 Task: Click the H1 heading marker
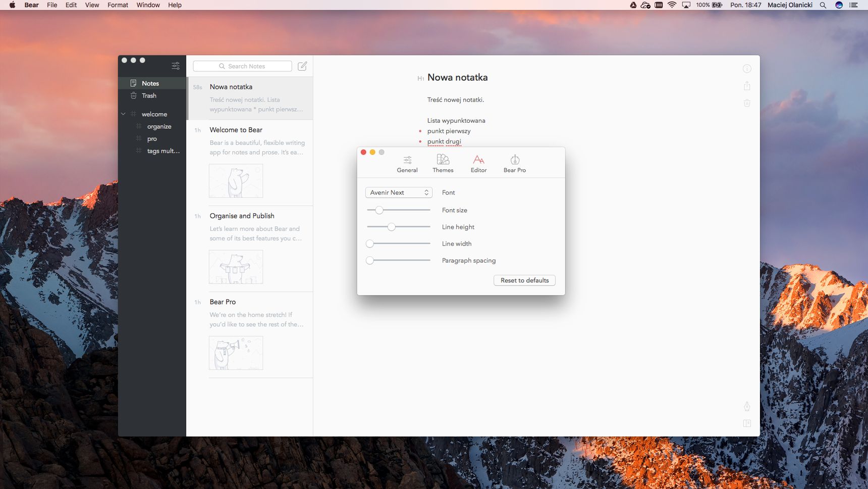point(420,78)
